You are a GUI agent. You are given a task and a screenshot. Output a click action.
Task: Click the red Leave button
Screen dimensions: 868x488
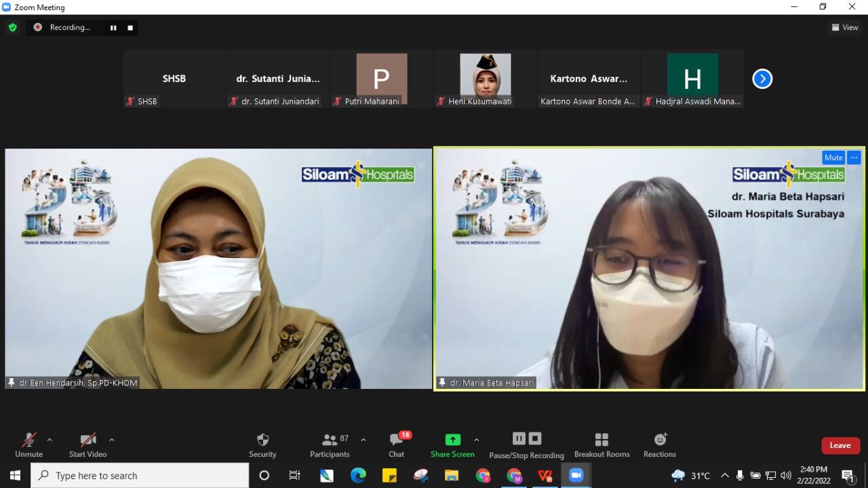pyautogui.click(x=840, y=445)
